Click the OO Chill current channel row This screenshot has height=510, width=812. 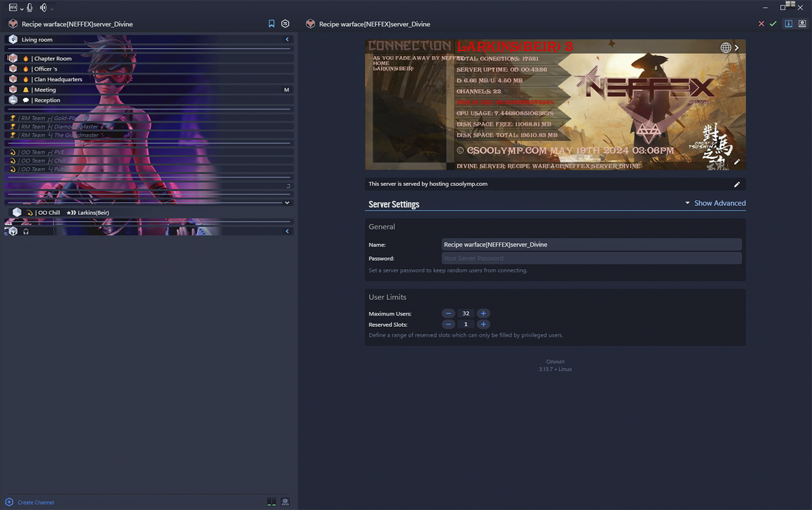click(149, 212)
